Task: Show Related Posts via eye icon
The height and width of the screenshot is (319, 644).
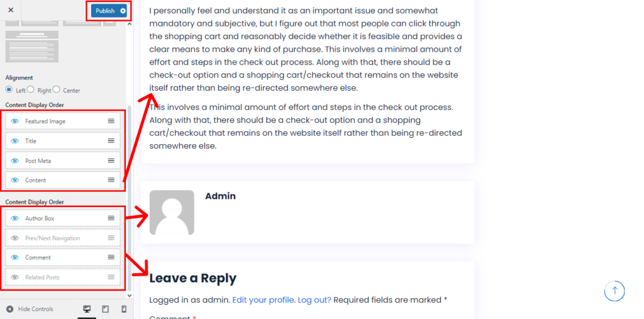Action: (15, 277)
